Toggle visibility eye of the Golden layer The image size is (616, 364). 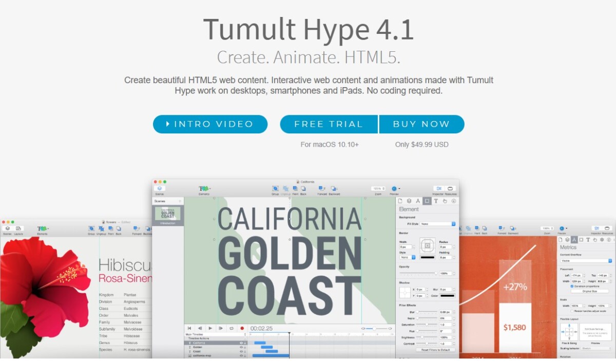[x=241, y=347]
